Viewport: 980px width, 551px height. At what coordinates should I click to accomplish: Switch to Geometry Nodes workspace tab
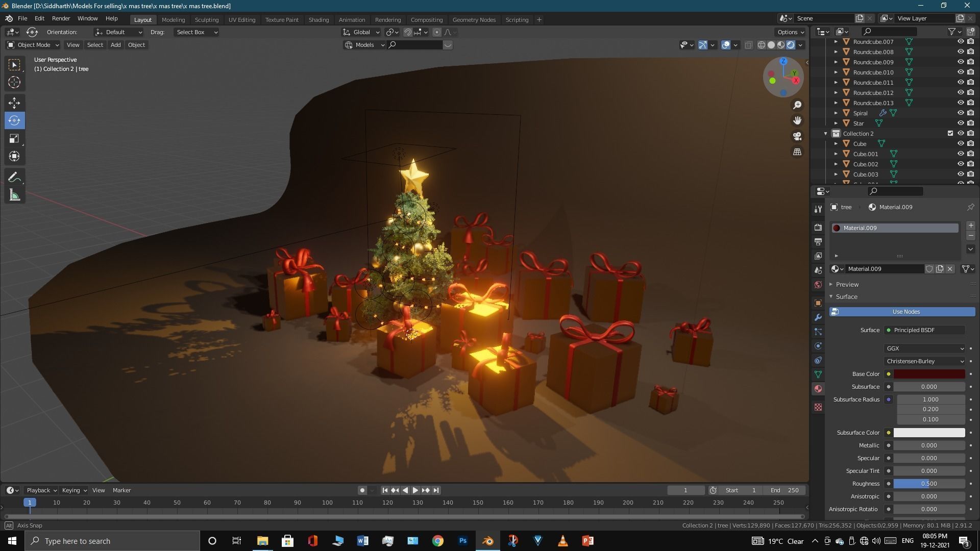tap(474, 19)
